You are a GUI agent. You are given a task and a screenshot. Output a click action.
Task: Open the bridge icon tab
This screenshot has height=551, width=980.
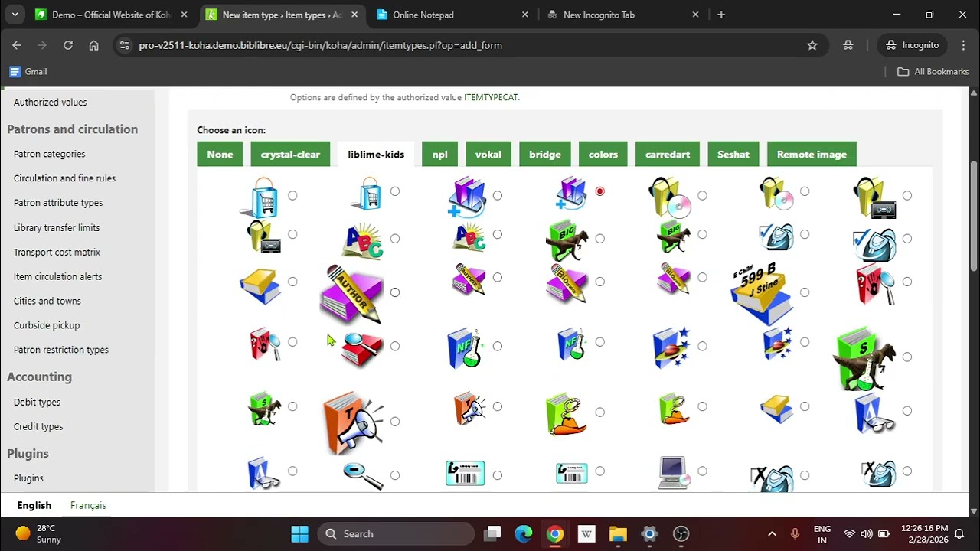point(545,154)
